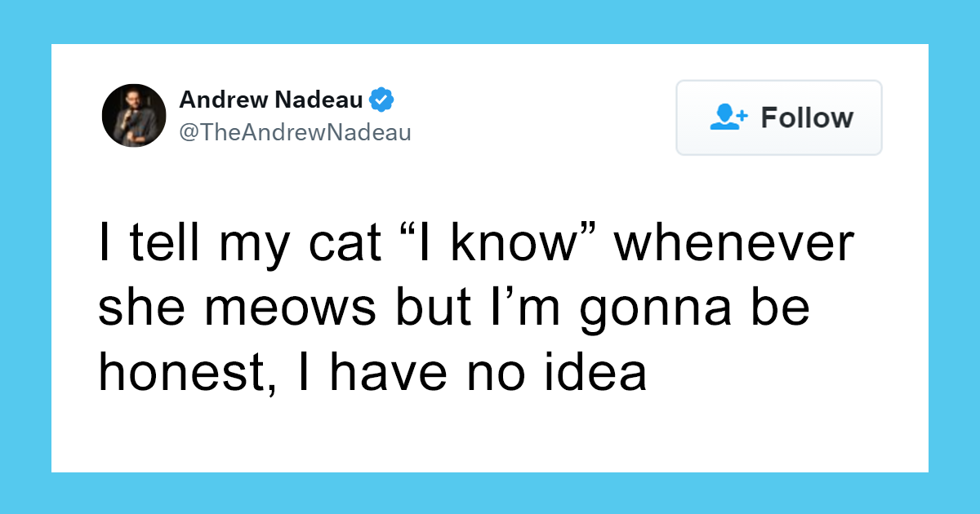This screenshot has height=514, width=980.
Task: Click the word "honest," in the tweet
Action: [181, 373]
